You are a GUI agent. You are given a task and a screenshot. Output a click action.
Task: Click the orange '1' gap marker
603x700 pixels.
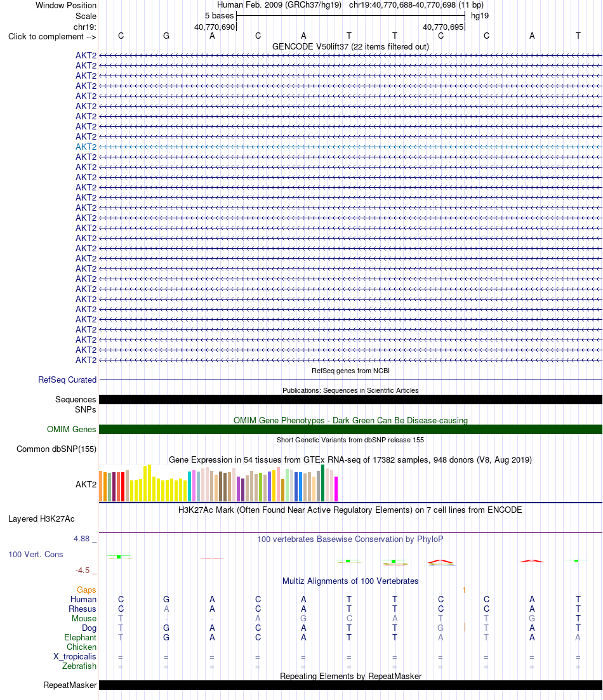click(464, 590)
